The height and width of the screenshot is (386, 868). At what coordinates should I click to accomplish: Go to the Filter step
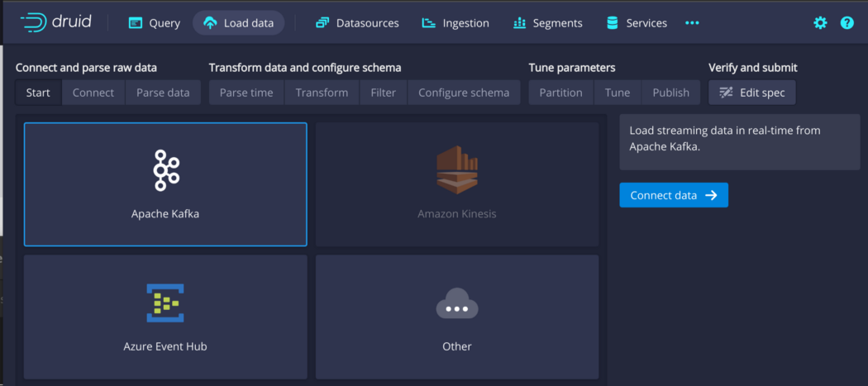383,93
